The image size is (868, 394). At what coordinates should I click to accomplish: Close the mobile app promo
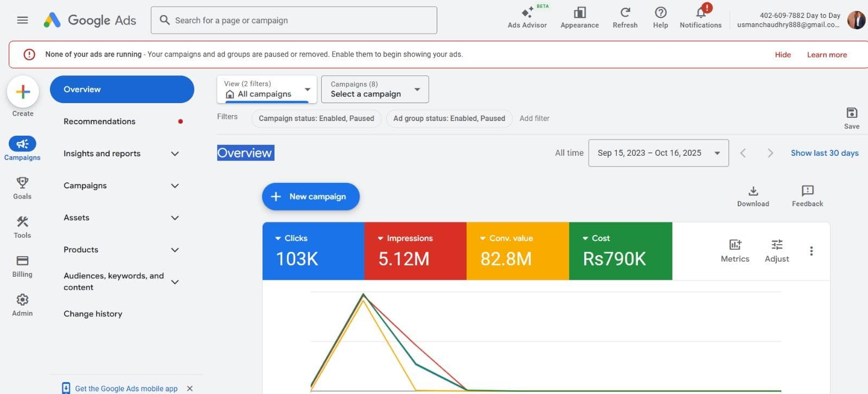pyautogui.click(x=190, y=389)
